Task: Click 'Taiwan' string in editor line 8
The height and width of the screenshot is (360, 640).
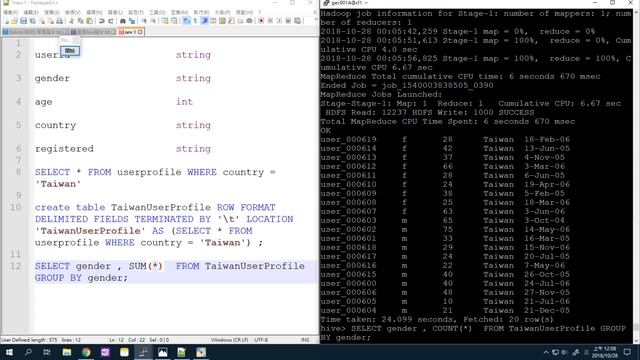Action: click(58, 184)
